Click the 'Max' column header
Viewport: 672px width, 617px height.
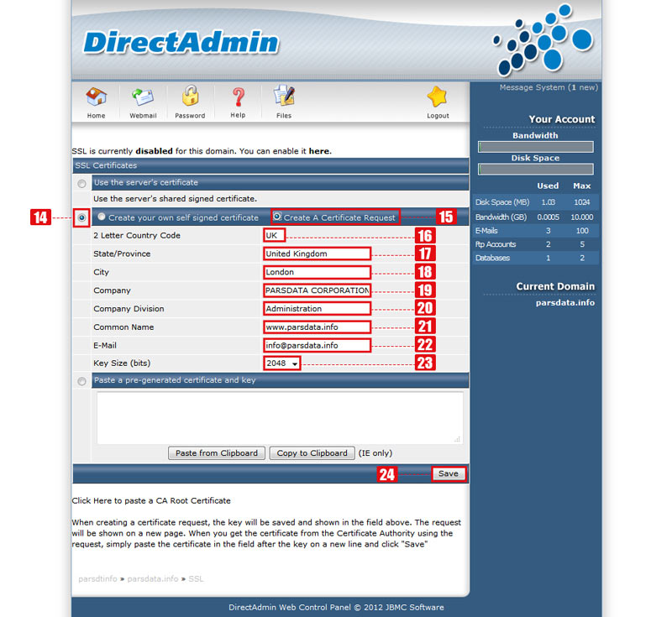click(581, 186)
